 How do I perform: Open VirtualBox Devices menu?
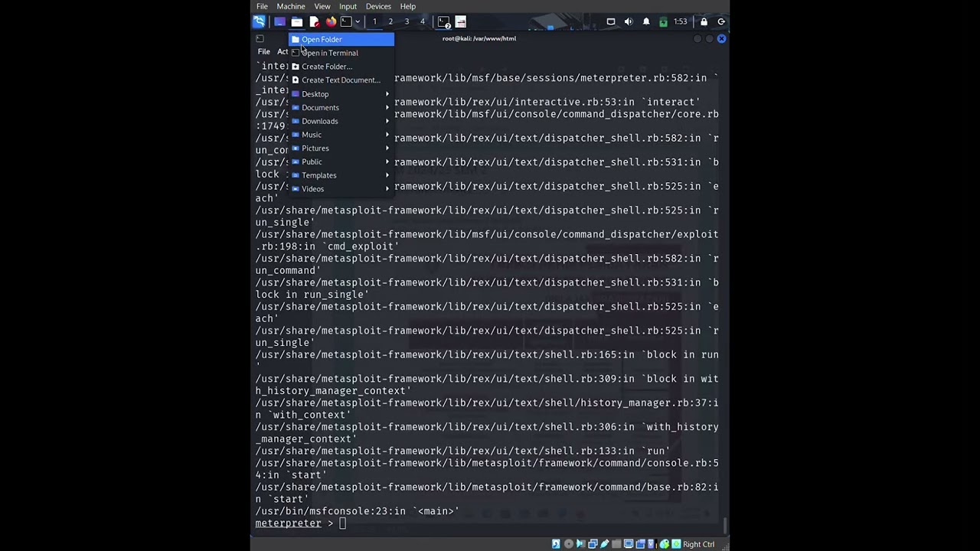pos(378,6)
